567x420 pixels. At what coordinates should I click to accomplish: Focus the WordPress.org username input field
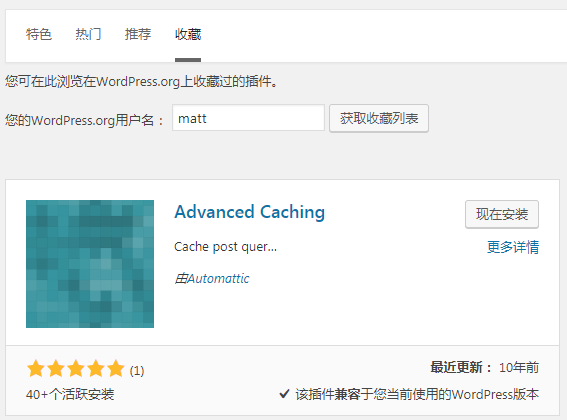coord(248,118)
